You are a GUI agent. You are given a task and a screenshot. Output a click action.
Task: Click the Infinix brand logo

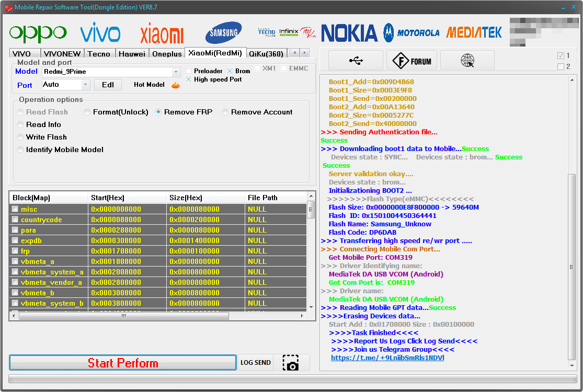(289, 32)
